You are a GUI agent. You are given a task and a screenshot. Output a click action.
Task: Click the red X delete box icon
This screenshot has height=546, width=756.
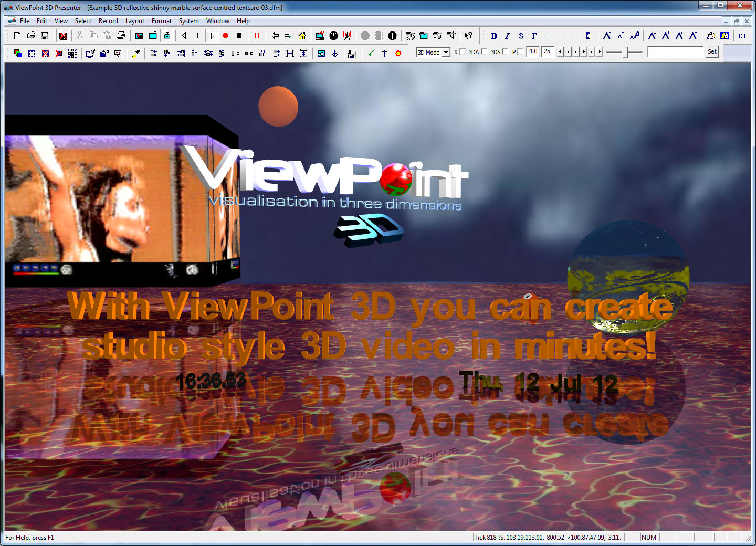pyautogui.click(x=63, y=36)
